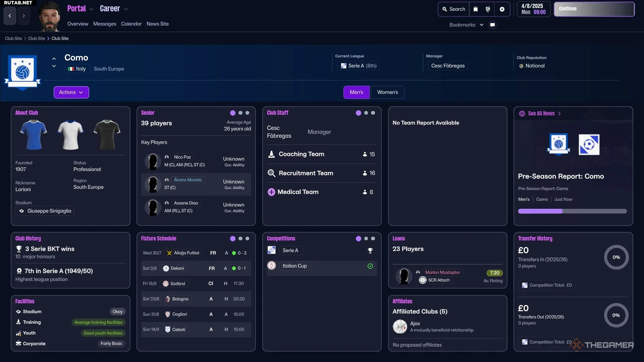The image size is (644, 362).
Task: Open See All News link
Action: (541, 114)
